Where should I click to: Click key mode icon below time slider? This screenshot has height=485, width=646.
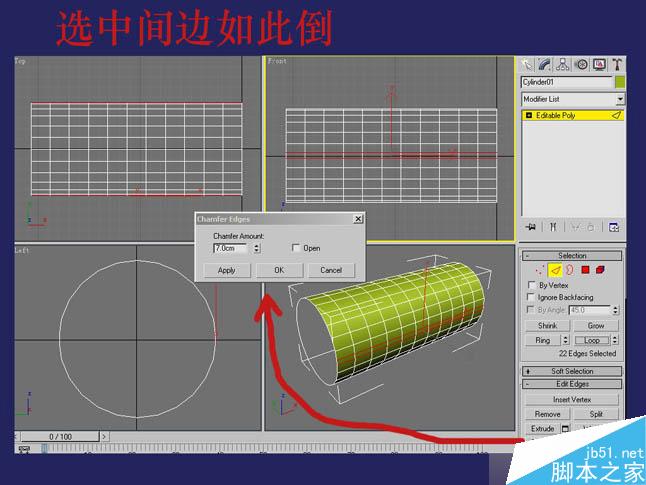click(x=24, y=449)
